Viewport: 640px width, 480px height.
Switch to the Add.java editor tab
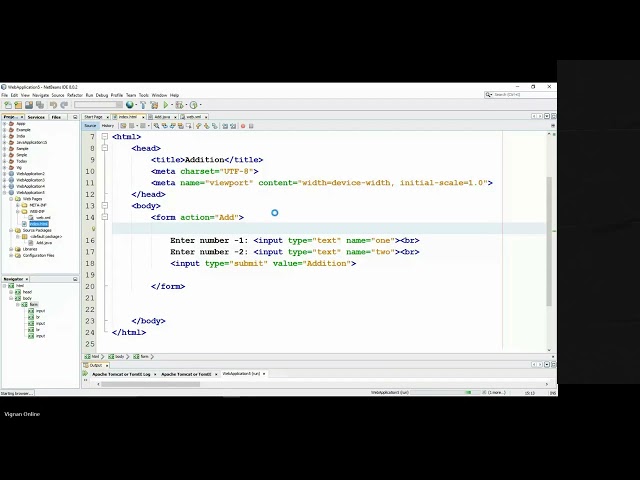coord(162,117)
